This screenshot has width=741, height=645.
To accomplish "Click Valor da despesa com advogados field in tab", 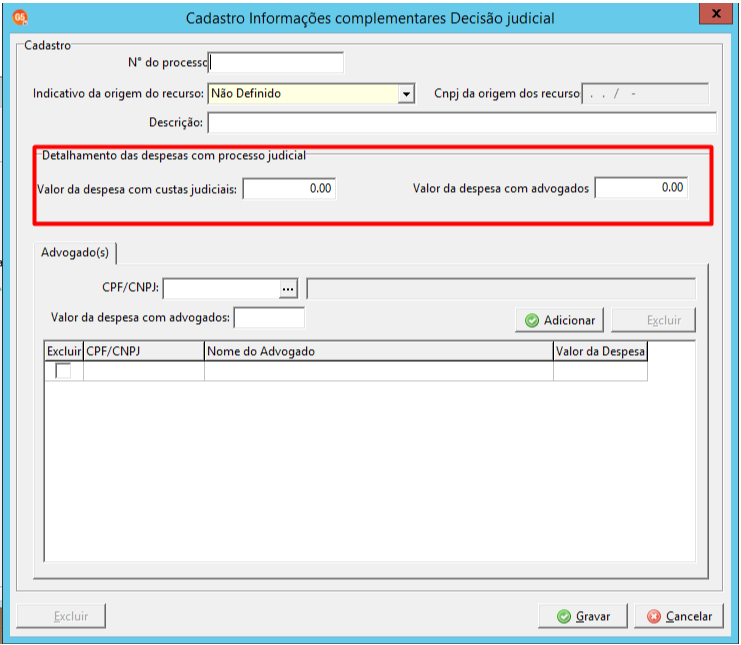I will [x=269, y=318].
